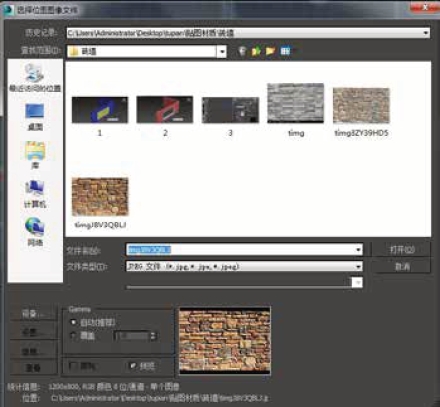The height and width of the screenshot is (407, 440).
Task: Open the recent places sidebar icon
Action: click(x=35, y=78)
